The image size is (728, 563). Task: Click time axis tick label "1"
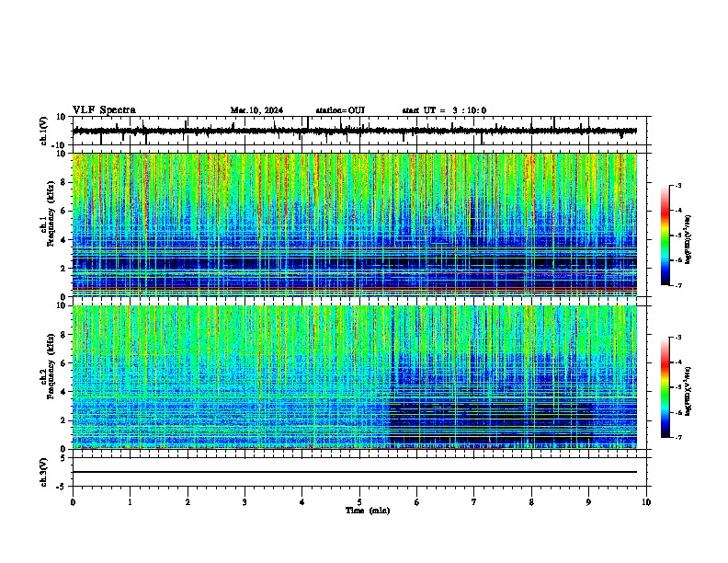(x=130, y=502)
